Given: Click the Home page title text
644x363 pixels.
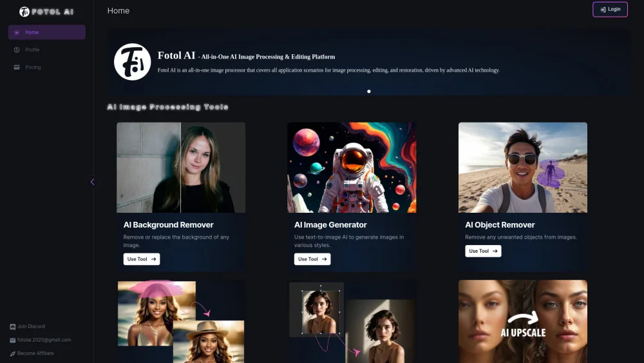Looking at the screenshot, I should (118, 11).
